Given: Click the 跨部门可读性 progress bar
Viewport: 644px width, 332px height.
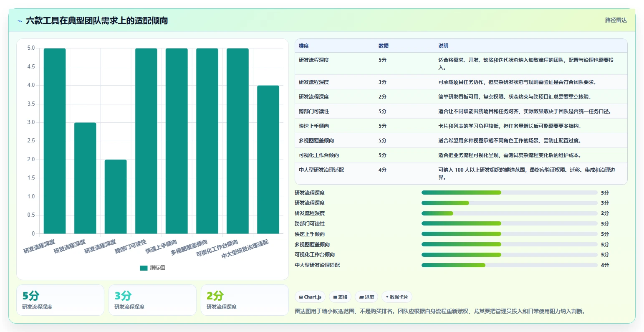Looking at the screenshot, I should click(x=509, y=224).
